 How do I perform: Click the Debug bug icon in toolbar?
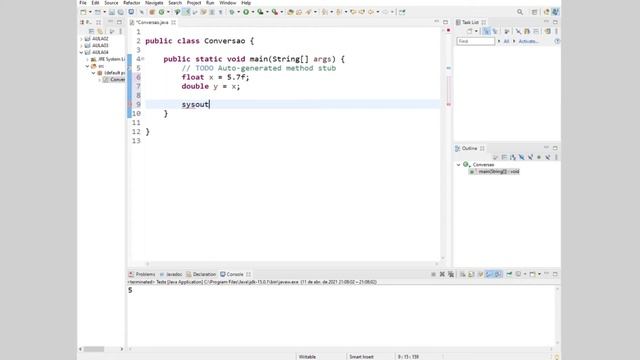(231, 12)
